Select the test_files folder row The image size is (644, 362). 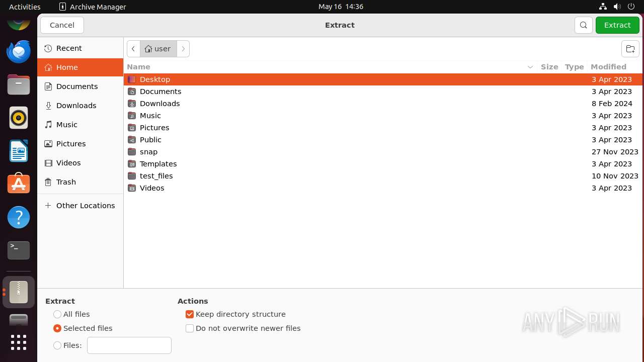click(383, 176)
